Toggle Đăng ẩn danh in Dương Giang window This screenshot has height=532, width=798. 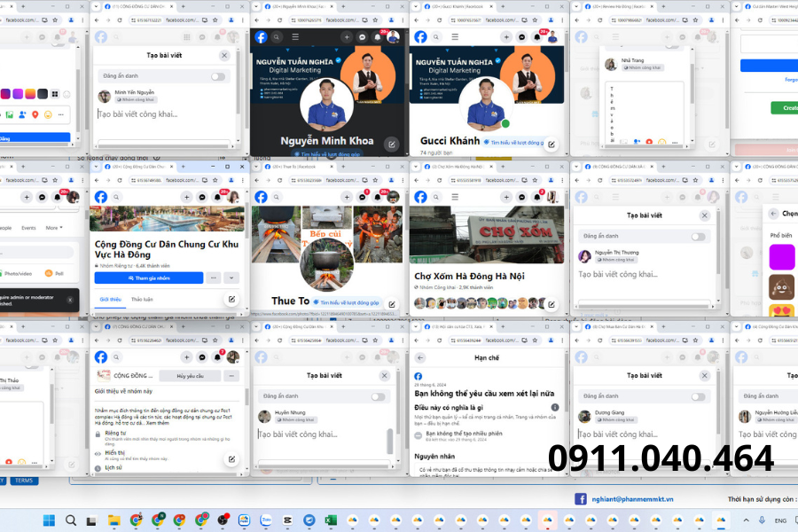click(x=699, y=396)
